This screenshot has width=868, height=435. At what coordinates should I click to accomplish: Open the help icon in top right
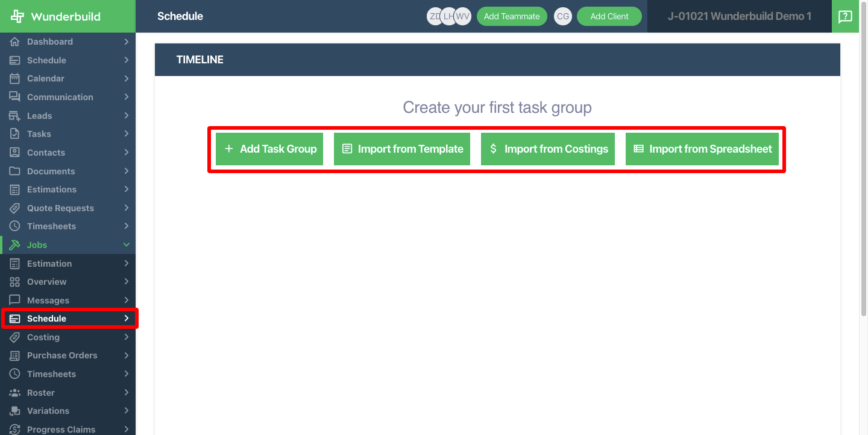click(846, 16)
